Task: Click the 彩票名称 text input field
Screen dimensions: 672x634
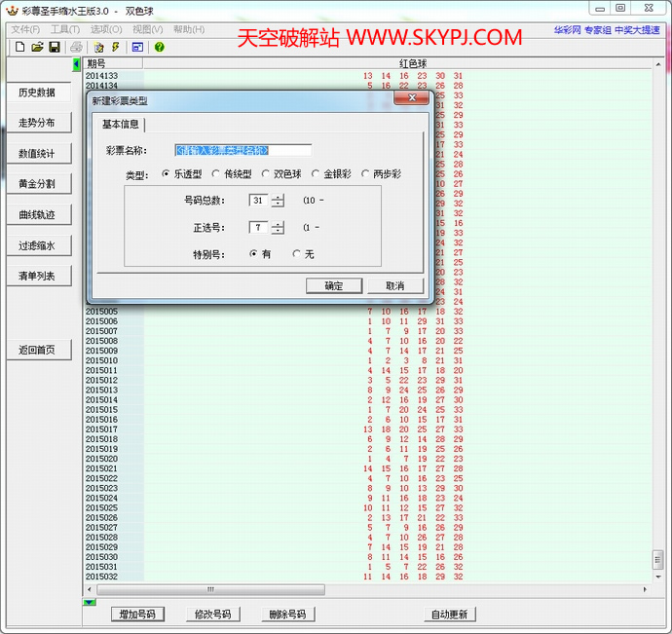Action: coord(243,150)
